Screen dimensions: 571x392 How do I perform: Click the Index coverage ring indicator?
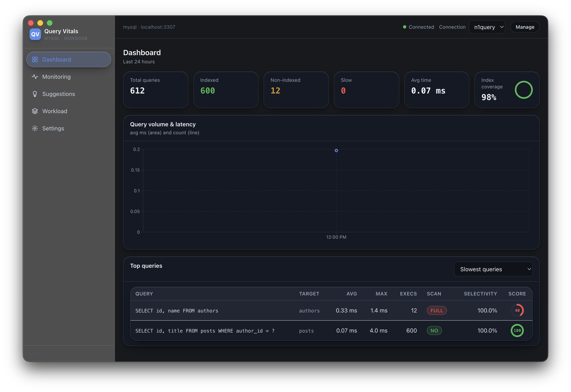point(524,90)
